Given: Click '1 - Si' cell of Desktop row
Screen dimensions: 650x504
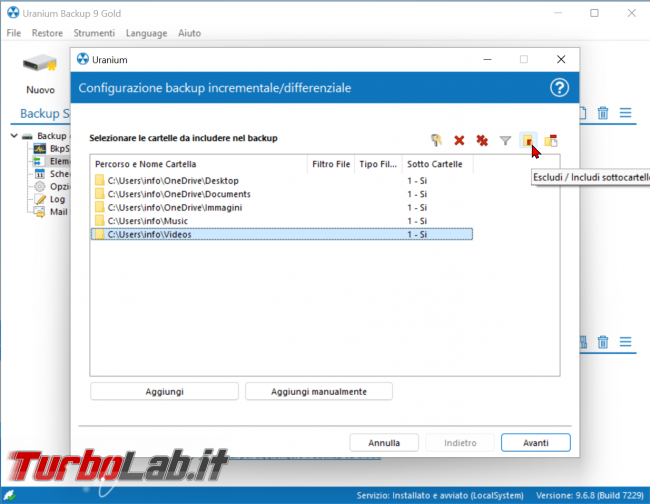Looking at the screenshot, I should (417, 181).
